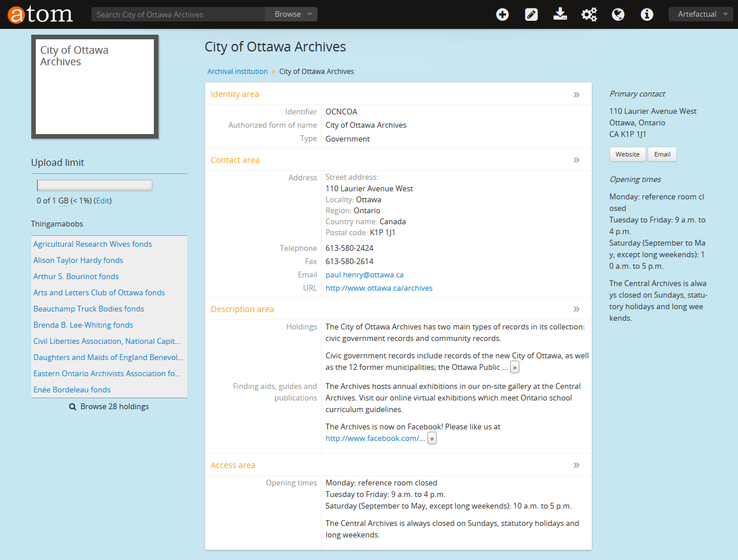
Task: Open the Browse dropdown menu
Action: pyautogui.click(x=291, y=14)
